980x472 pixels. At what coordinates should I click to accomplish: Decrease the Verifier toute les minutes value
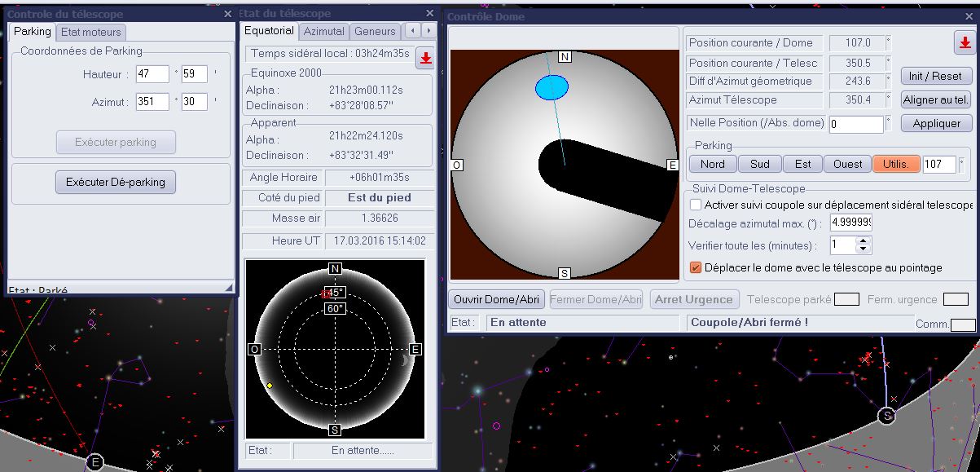coord(864,249)
